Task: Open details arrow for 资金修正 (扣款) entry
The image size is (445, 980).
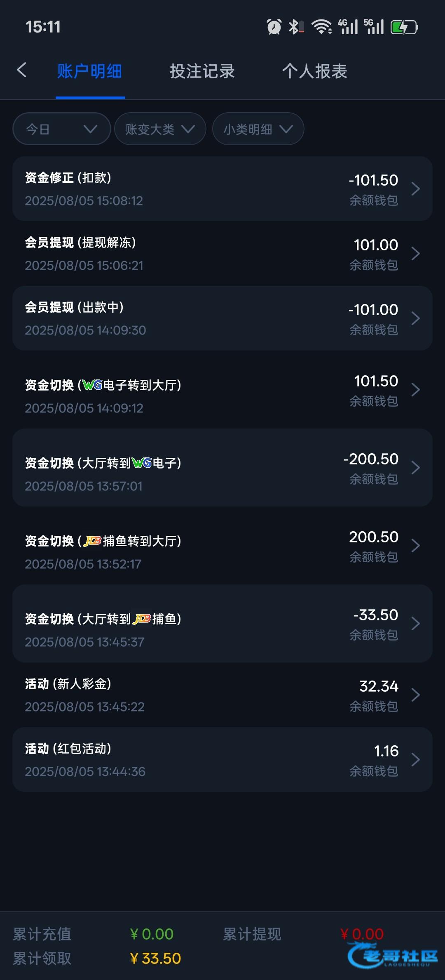Action: 415,189
